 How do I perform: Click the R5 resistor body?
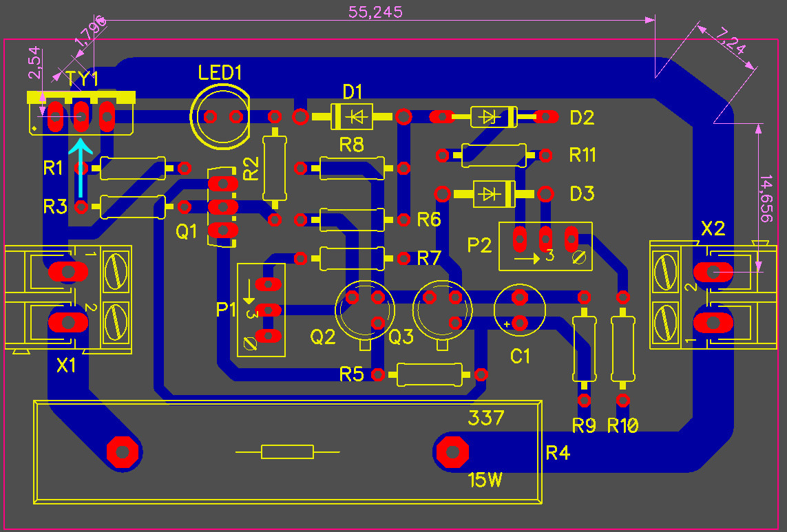click(430, 374)
